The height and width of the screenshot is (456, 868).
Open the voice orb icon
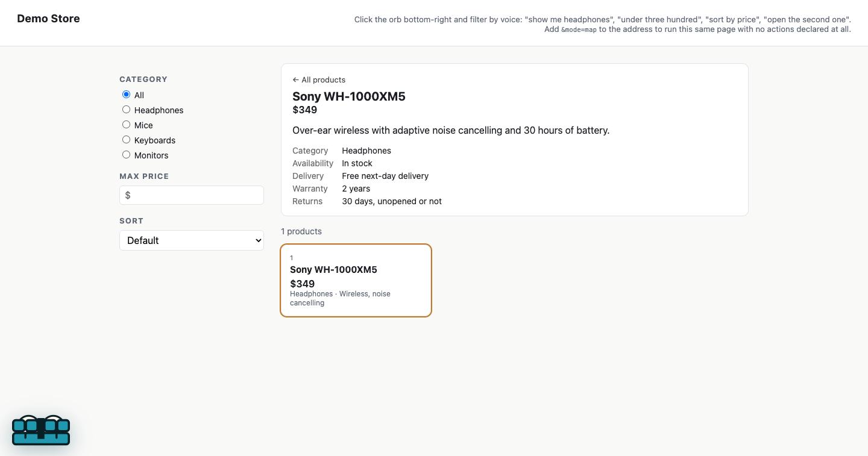[x=41, y=429]
